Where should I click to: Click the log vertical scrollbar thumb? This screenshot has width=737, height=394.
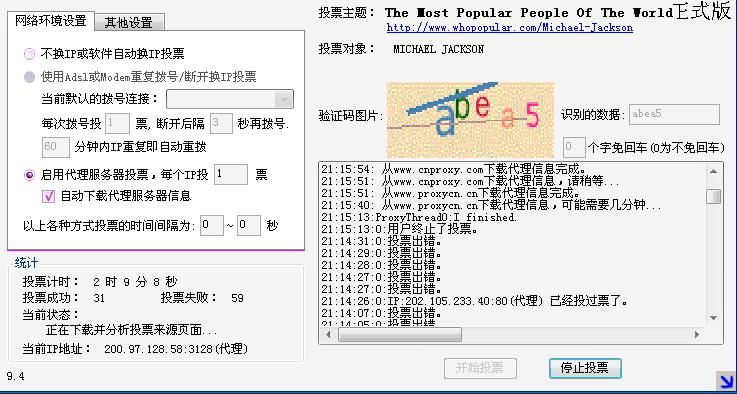[x=713, y=197]
